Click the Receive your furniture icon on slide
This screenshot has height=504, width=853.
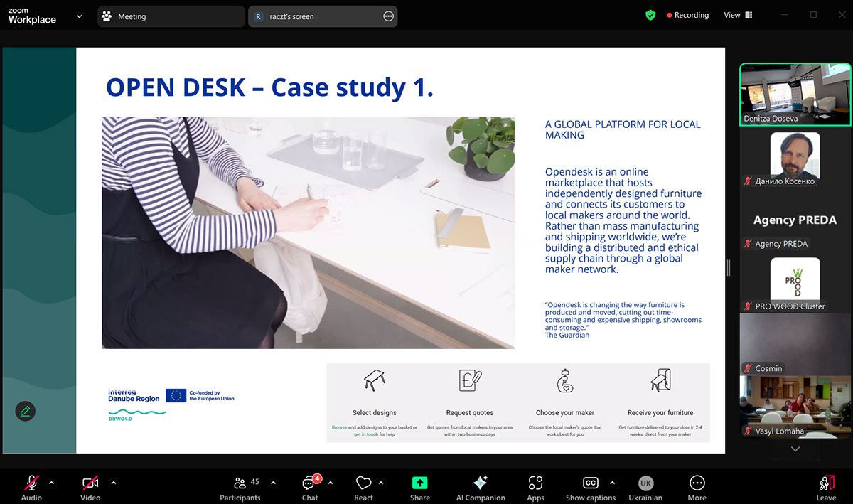point(660,380)
